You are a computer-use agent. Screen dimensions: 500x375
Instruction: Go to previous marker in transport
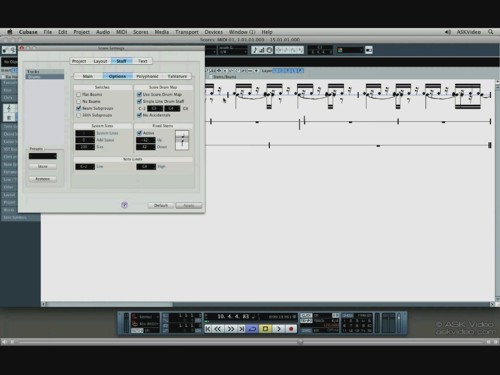208,329
